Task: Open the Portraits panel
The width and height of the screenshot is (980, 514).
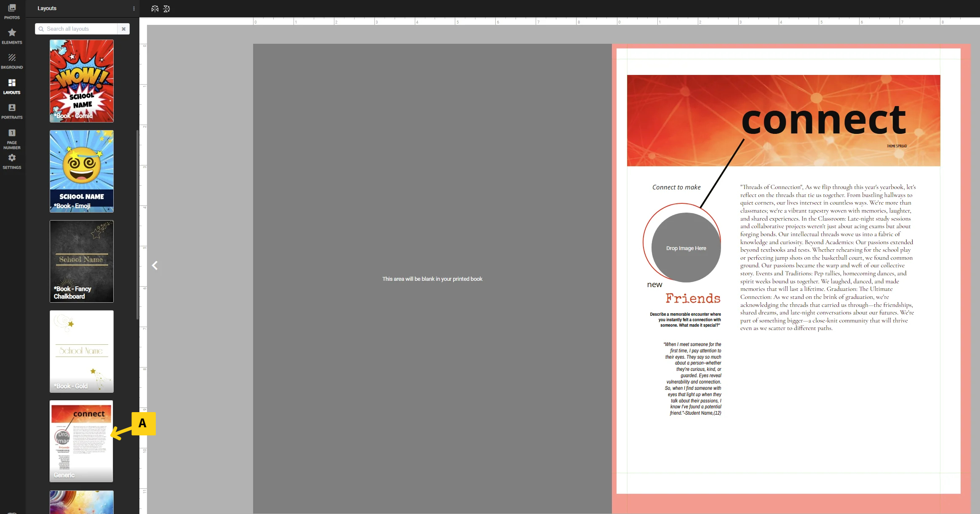Action: tap(12, 111)
